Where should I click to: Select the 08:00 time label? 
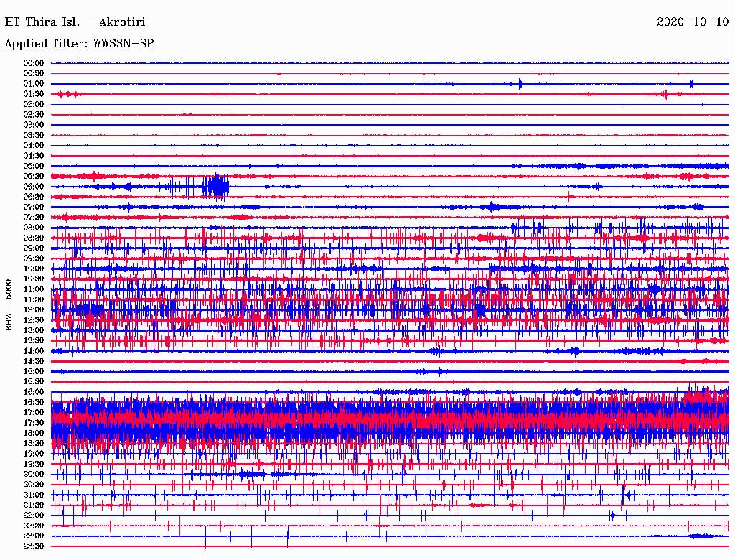[33, 228]
